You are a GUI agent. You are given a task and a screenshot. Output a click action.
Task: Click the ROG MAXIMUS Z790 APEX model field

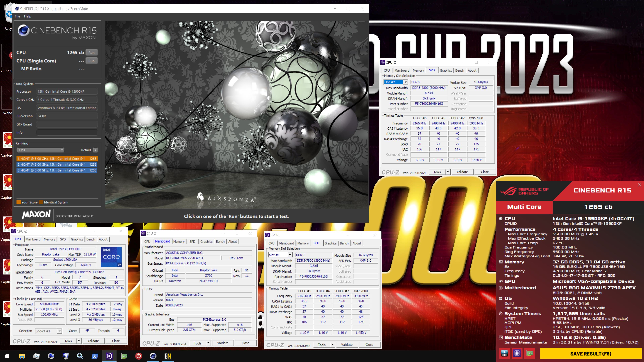[x=193, y=258]
